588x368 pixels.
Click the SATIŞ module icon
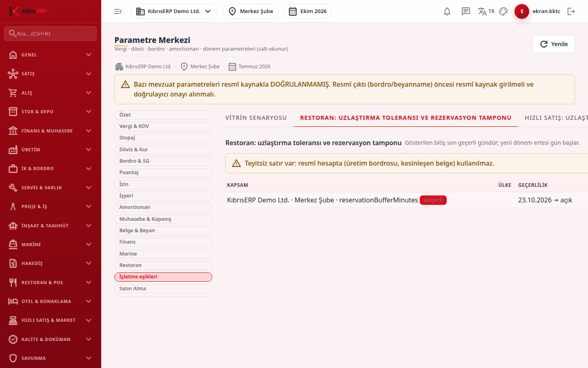13,74
